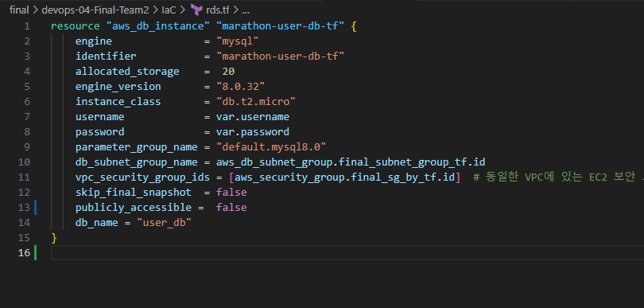Click the 'identifier' attribute name
Image resolution: width=644 pixels, height=308 pixels.
click(x=106, y=57)
